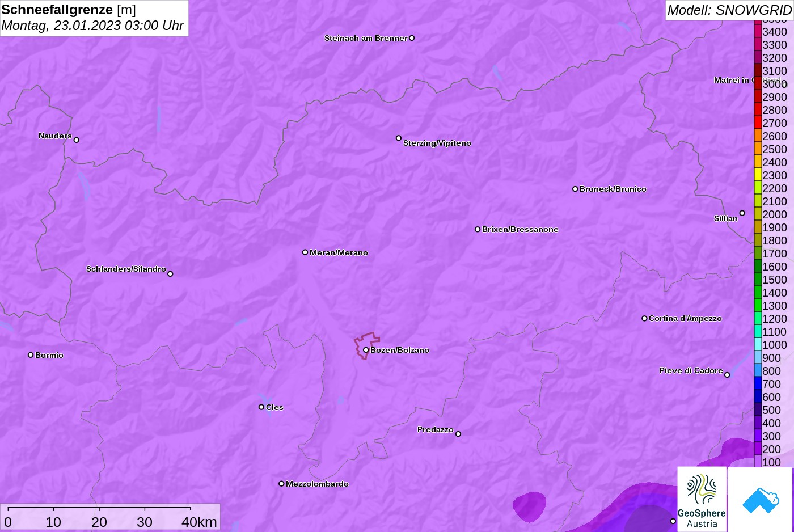
Task: Click the 2300 yellow legend swatch
Action: tap(758, 175)
